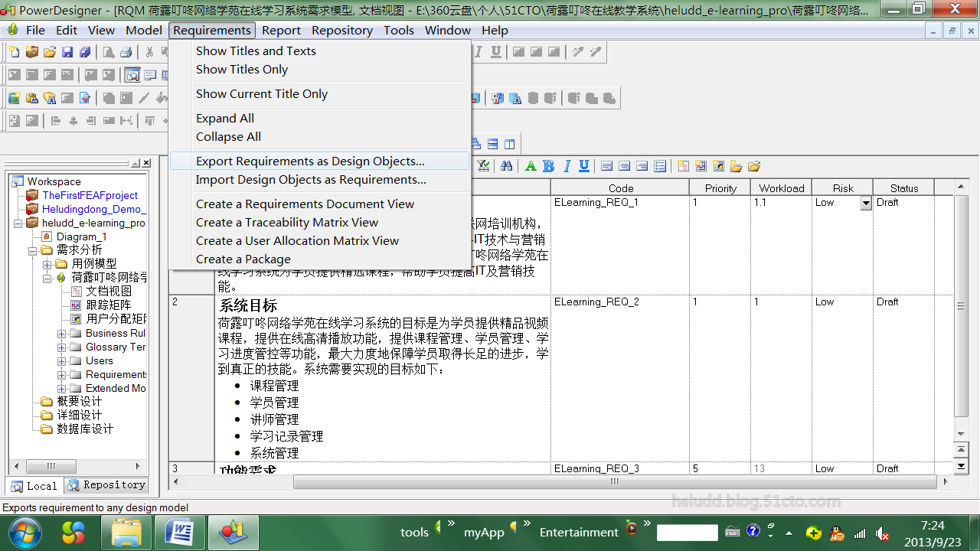The height and width of the screenshot is (551, 980).
Task: Click the center paragraph icon
Action: point(624,166)
